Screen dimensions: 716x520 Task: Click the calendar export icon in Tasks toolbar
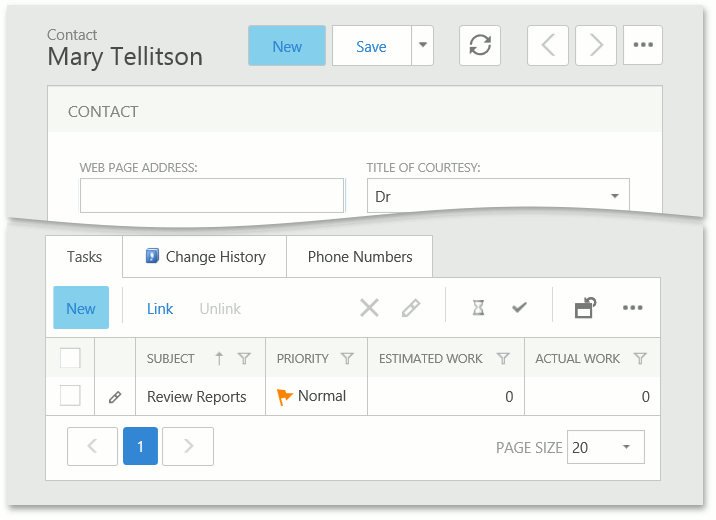pos(585,308)
